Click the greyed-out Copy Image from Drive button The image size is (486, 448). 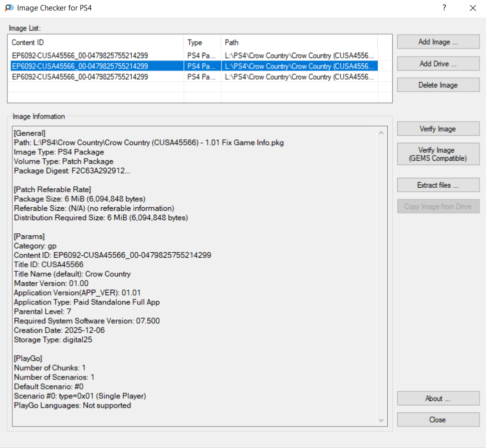pos(438,206)
